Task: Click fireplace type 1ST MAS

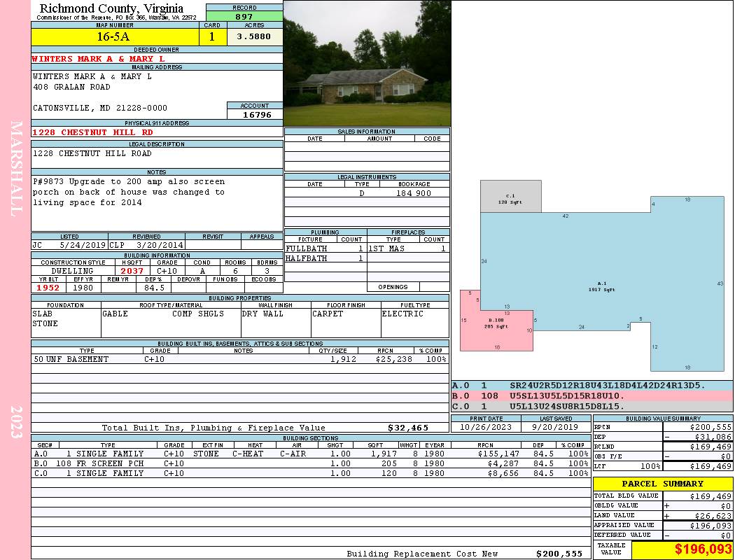Action: pos(386,248)
